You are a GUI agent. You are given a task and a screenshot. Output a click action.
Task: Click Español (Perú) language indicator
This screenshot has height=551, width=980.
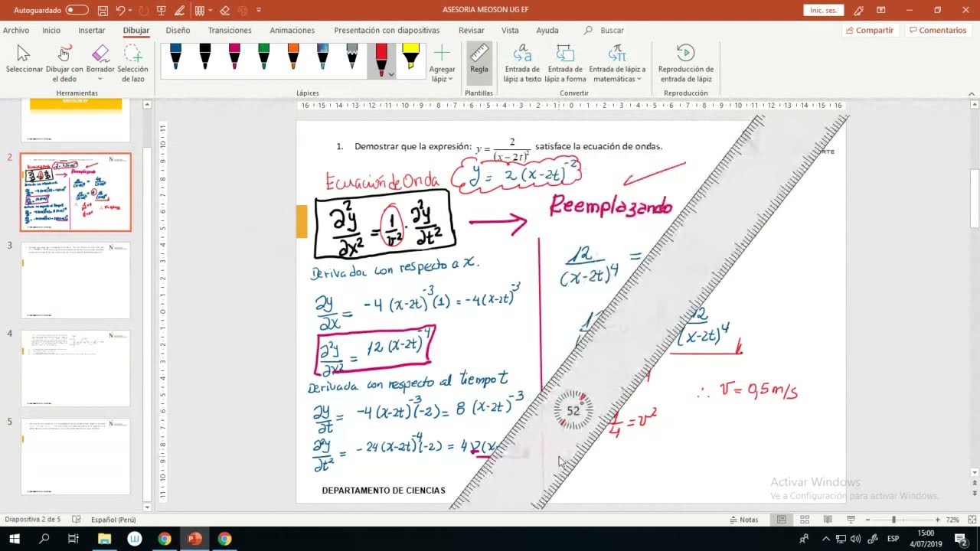pyautogui.click(x=113, y=520)
